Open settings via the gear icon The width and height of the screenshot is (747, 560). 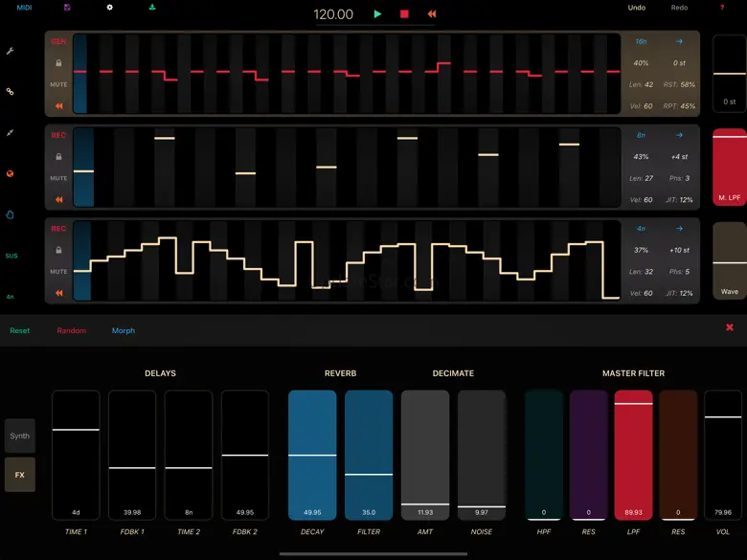pos(109,8)
